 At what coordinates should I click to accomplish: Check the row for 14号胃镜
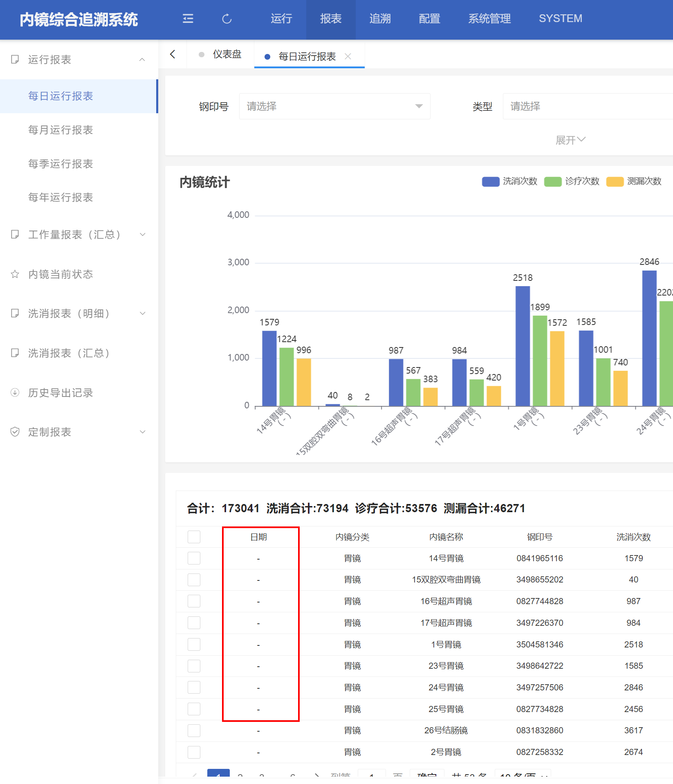pyautogui.click(x=194, y=558)
